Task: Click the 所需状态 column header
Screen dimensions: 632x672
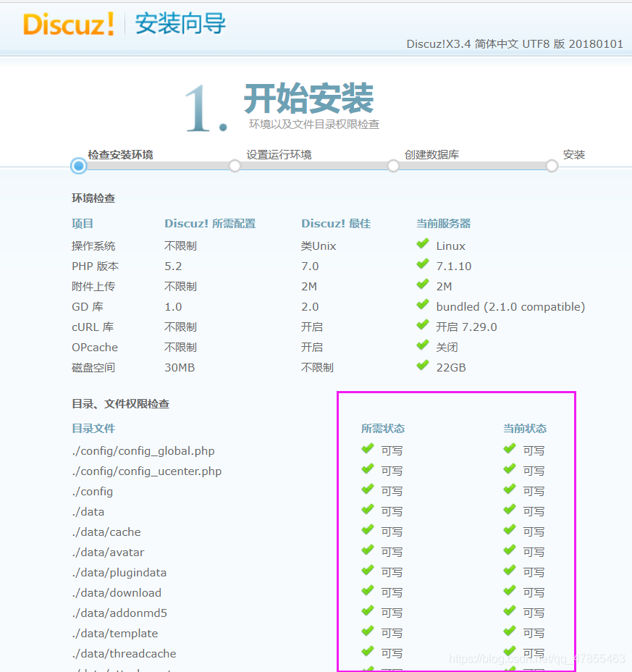Action: 383,429
